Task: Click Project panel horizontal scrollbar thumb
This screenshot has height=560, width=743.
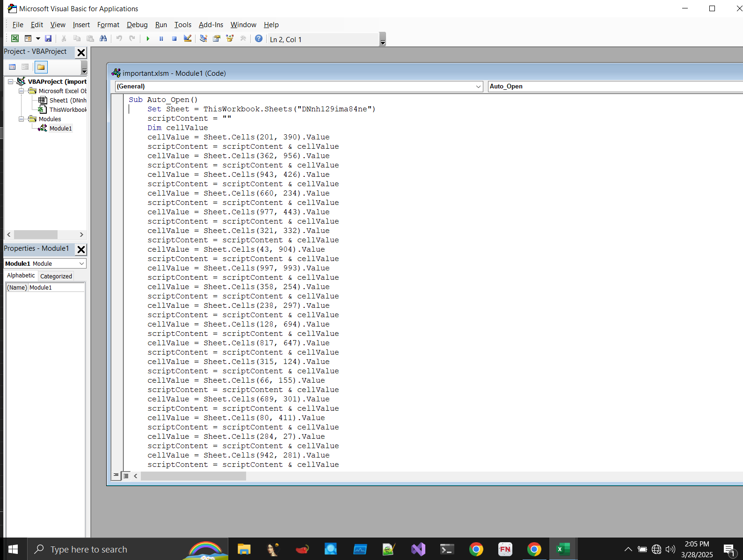Action: [x=36, y=234]
